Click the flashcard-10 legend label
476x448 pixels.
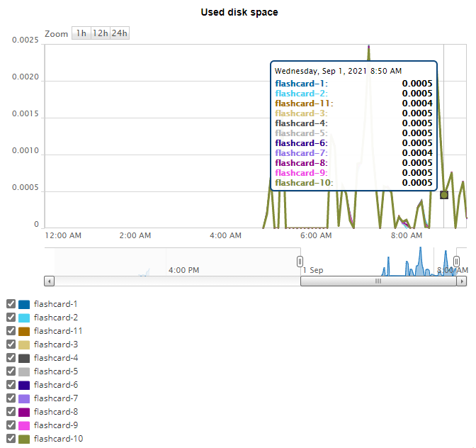[x=58, y=439]
